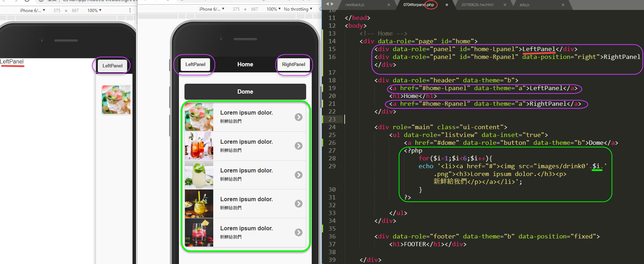Open the right window's iPhone 6 device dropdown

(211, 9)
